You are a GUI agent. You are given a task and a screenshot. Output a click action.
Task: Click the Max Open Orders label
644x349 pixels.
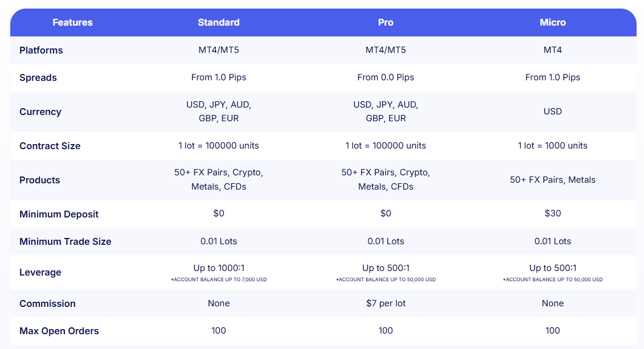59,331
